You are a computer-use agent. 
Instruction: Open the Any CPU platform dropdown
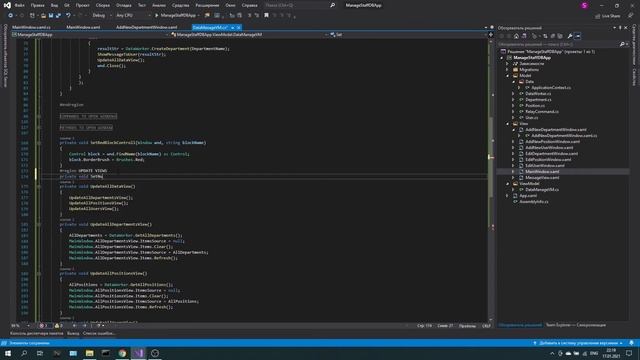(133, 16)
